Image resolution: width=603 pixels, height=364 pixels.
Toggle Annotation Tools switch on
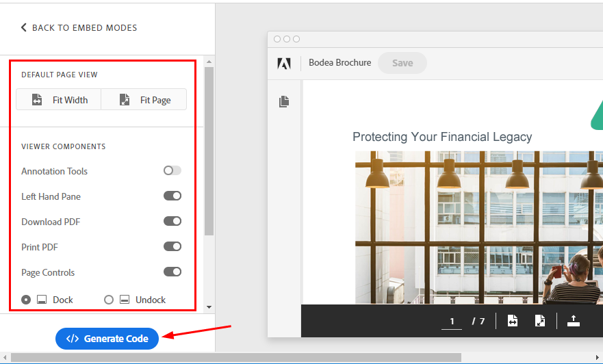[x=172, y=170]
